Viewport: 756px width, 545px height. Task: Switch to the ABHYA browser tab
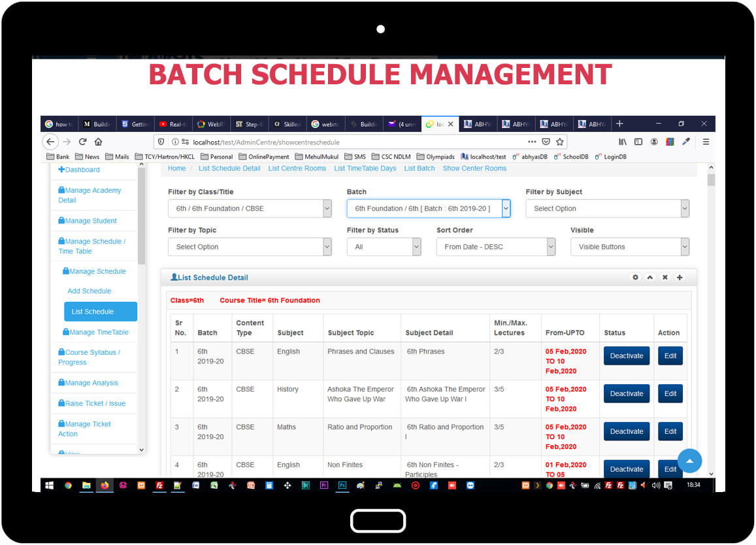tap(478, 124)
